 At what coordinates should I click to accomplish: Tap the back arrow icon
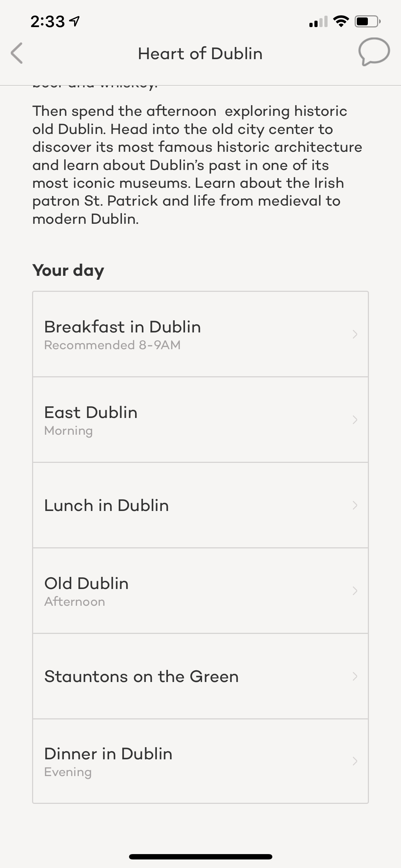[17, 53]
